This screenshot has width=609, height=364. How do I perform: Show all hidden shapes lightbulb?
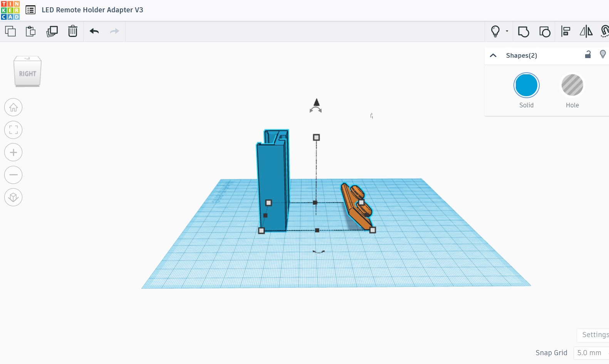[x=495, y=31]
